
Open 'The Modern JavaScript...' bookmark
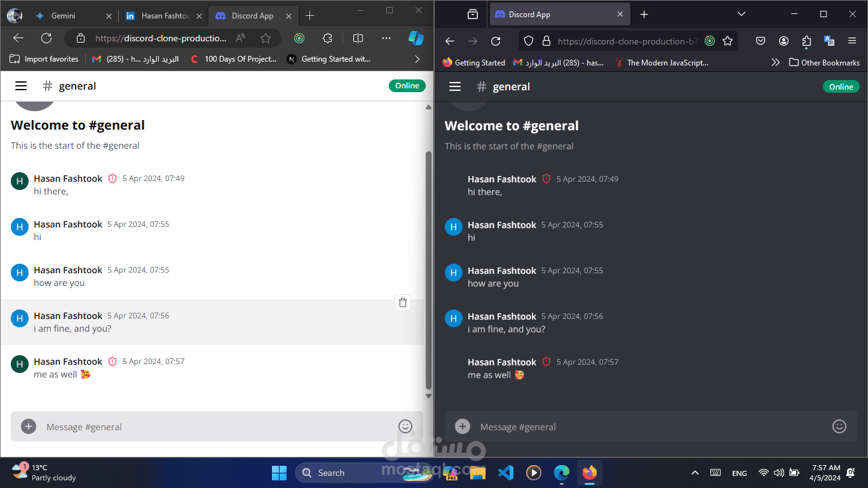[x=661, y=62]
